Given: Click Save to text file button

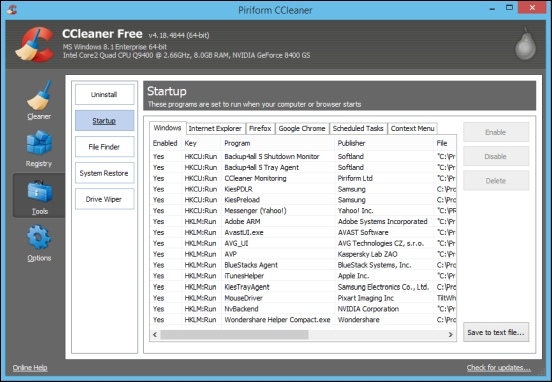Looking at the screenshot, I should coord(496,332).
